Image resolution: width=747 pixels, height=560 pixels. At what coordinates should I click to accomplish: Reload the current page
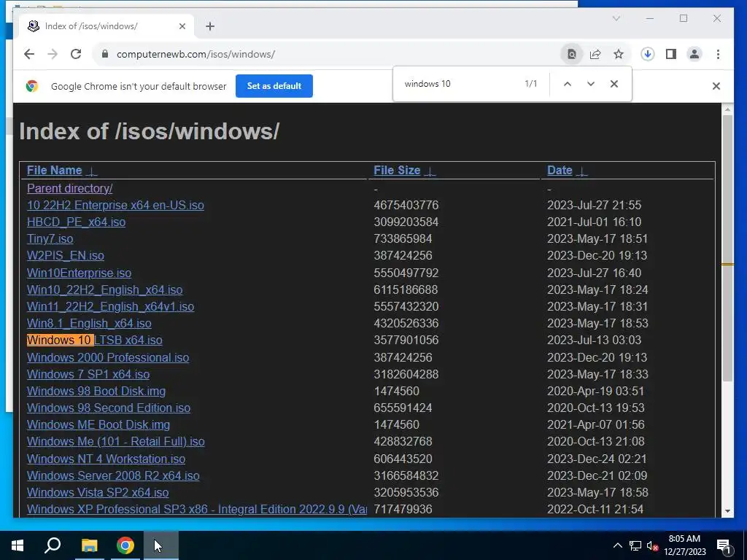click(76, 54)
